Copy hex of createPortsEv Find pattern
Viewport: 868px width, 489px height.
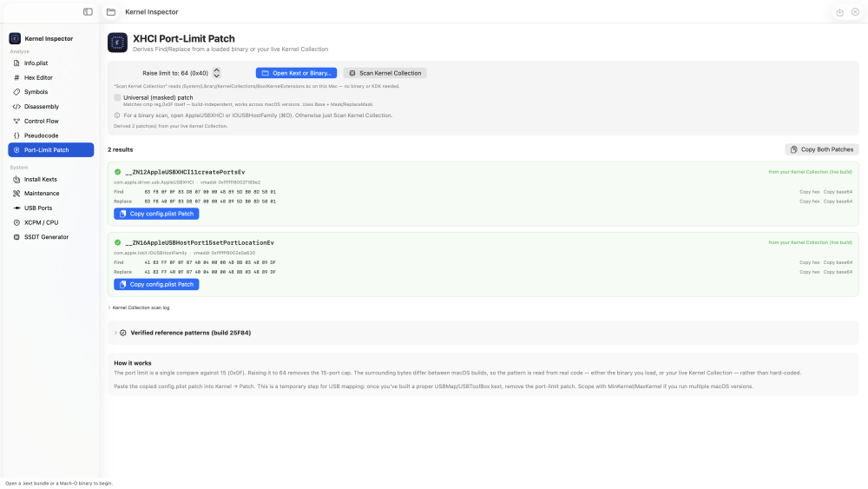809,192
